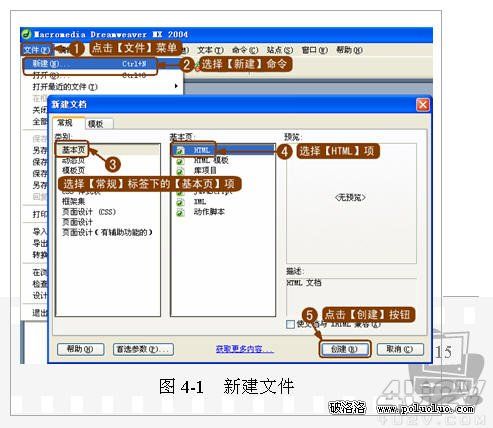Select the XML item
The image size is (493, 428).
[200, 202]
